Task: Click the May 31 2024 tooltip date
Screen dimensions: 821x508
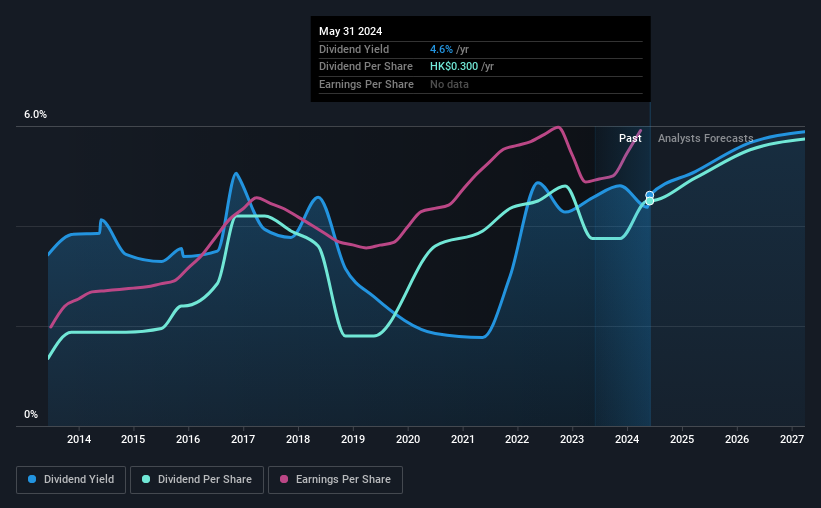Action: [x=350, y=31]
